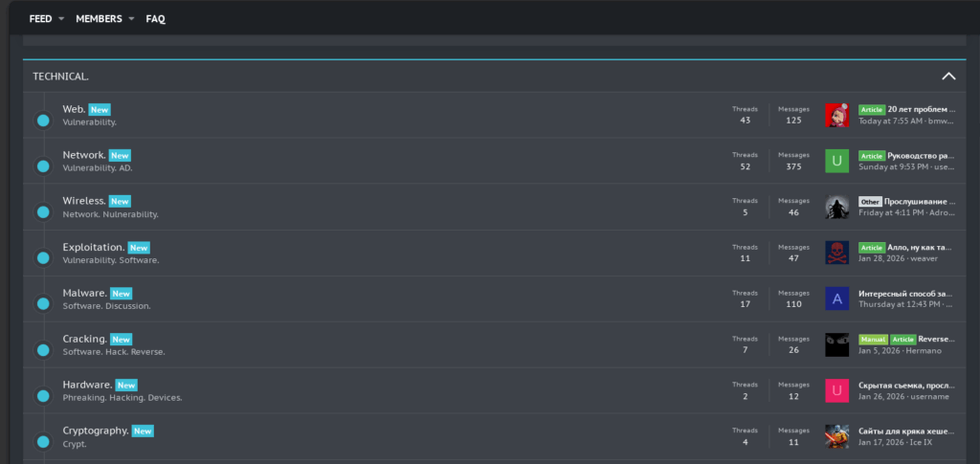
Task: Click the hooded figure avatar in Wireless row
Action: click(x=837, y=207)
